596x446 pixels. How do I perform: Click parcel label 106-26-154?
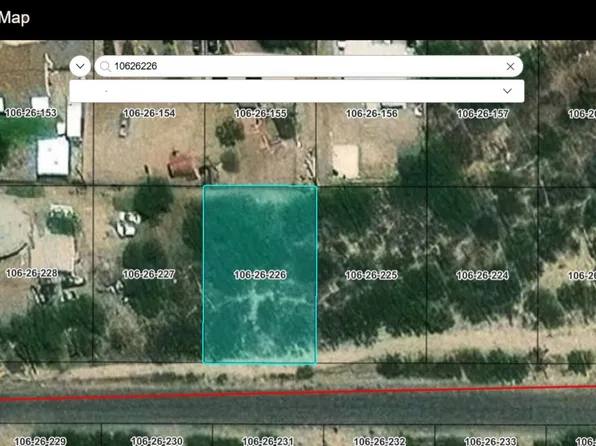[x=149, y=113]
